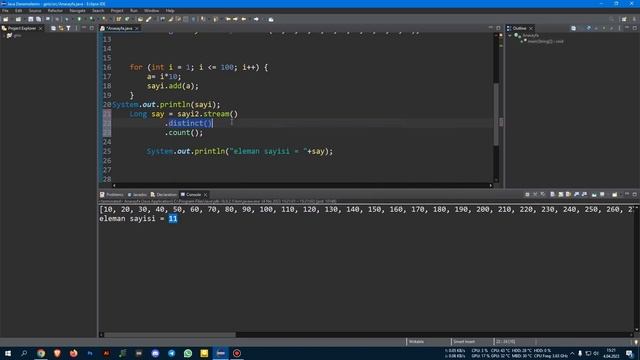Viewport: 640px width, 360px height.
Task: Open Firefox from the taskbar
Action: pos(73,353)
